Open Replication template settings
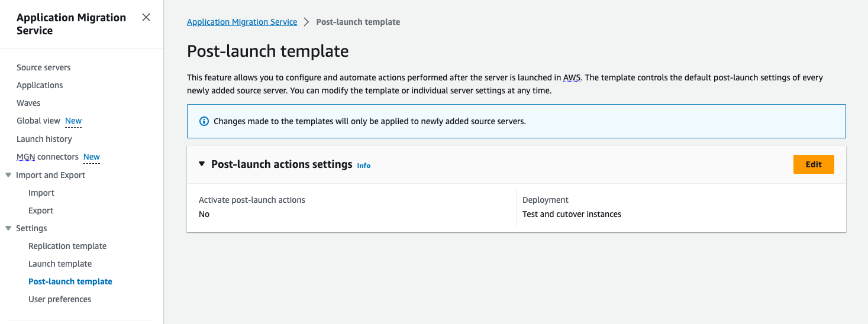868x324 pixels. tap(67, 246)
